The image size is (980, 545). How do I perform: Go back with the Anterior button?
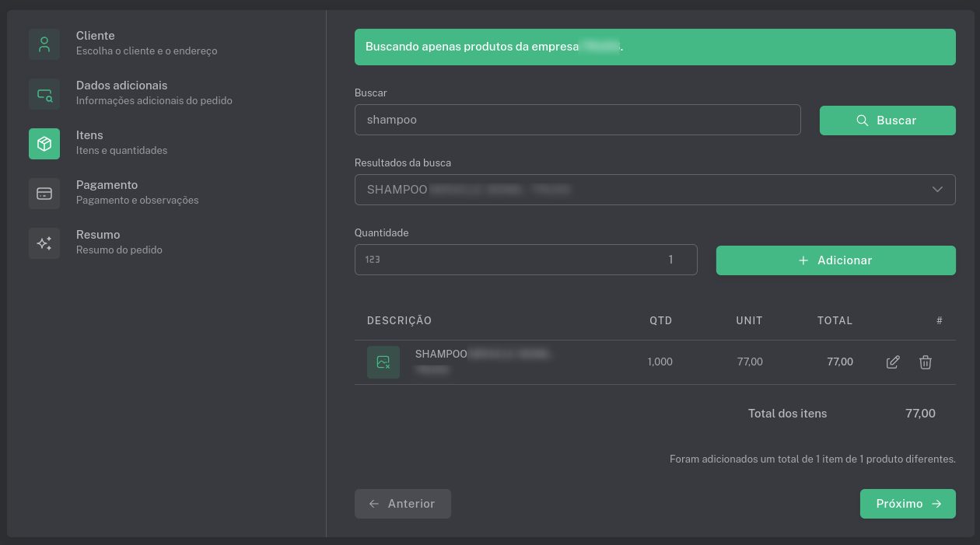[x=403, y=504]
